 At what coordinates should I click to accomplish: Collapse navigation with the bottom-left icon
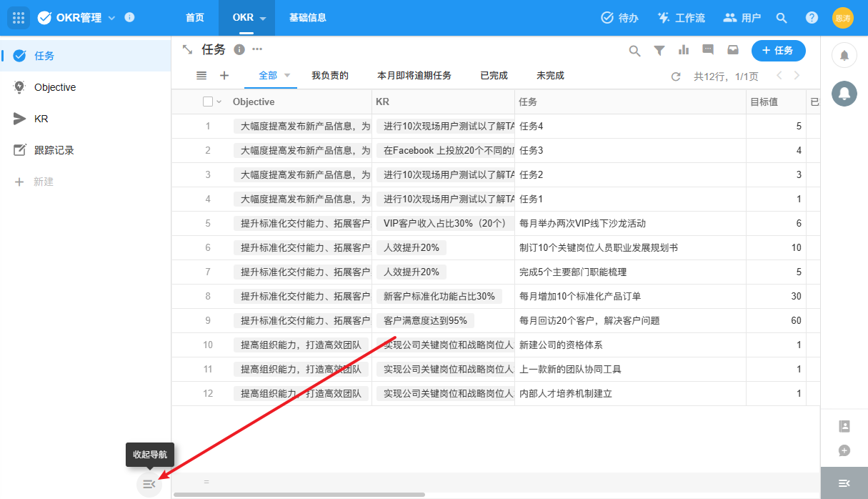[x=149, y=484]
